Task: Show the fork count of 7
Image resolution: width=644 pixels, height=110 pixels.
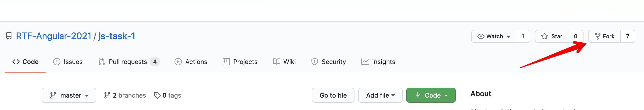Action: point(628,36)
